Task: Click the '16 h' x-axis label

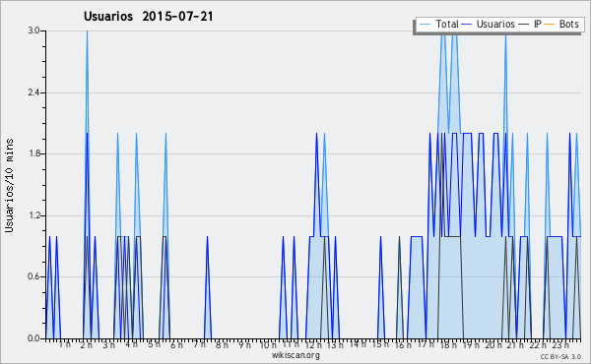Action: (403, 345)
